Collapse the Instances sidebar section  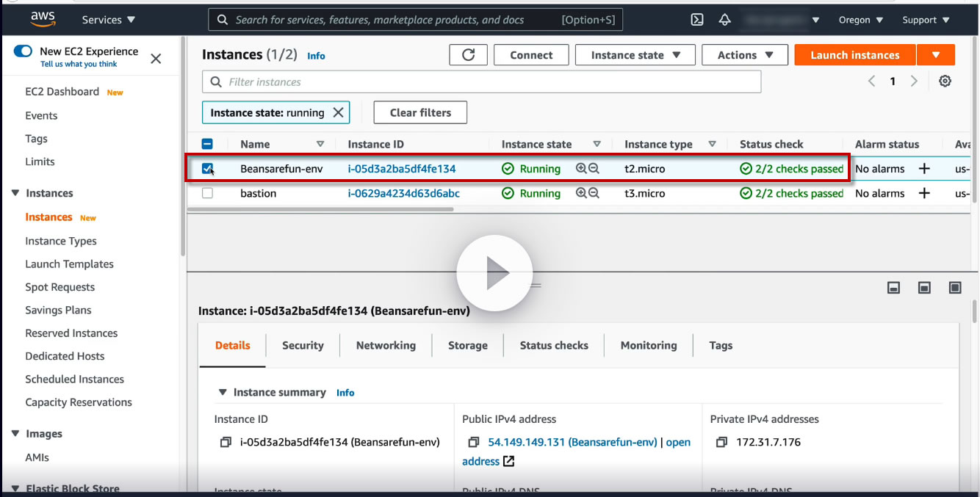coord(15,193)
